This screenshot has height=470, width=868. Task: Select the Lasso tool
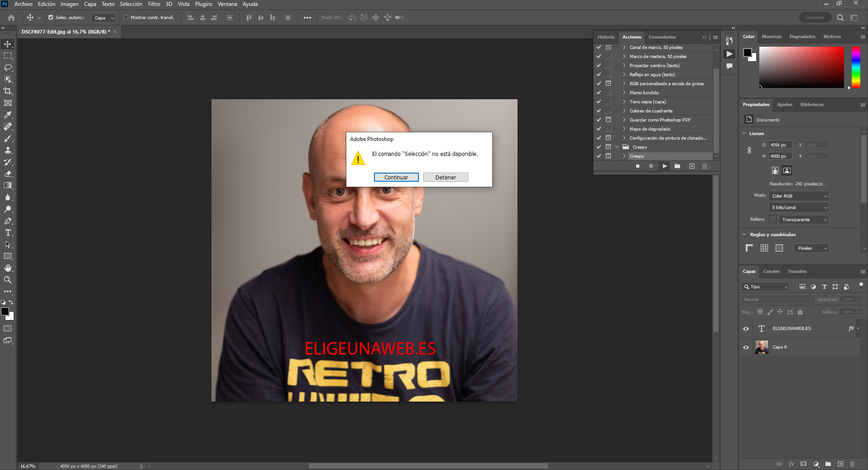[x=8, y=68]
